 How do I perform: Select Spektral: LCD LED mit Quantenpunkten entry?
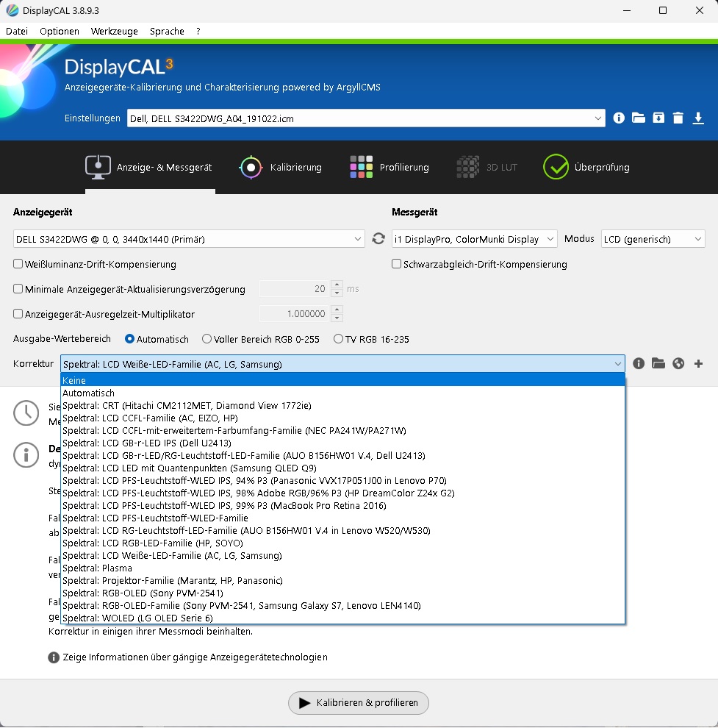coord(343,468)
